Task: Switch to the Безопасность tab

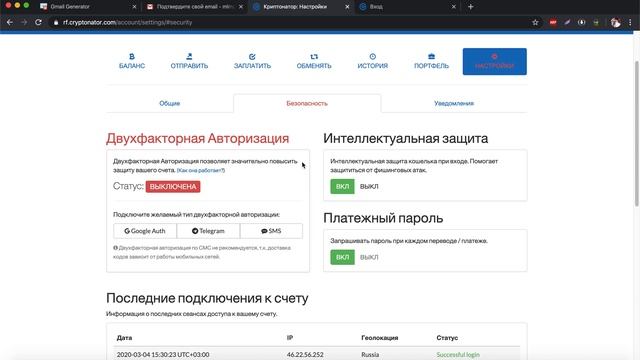Action: coord(307,103)
